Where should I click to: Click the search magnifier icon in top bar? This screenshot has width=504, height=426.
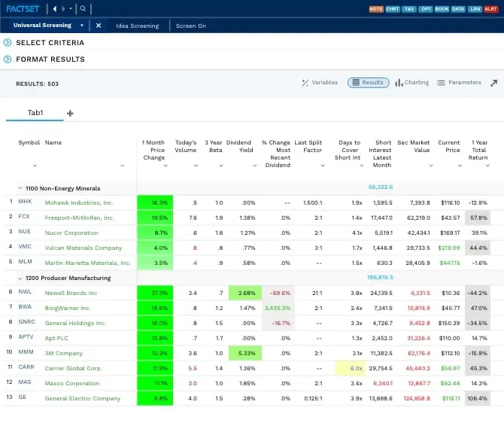(83, 9)
